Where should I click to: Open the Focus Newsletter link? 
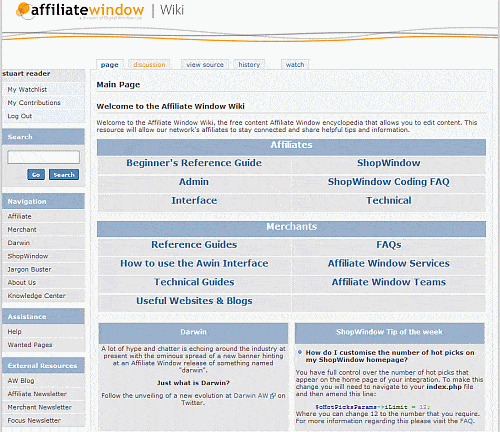click(x=34, y=420)
